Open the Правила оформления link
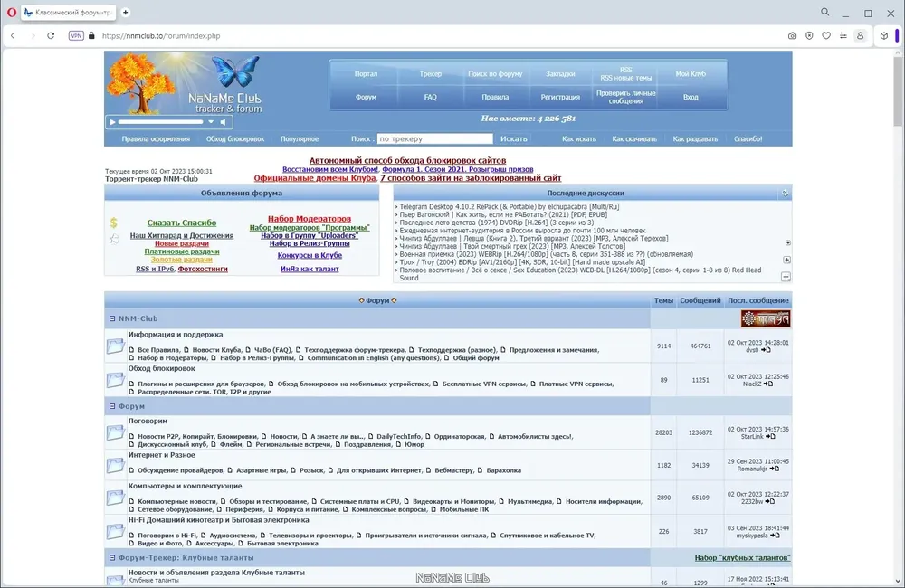The image size is (905, 588). pyautogui.click(x=156, y=138)
